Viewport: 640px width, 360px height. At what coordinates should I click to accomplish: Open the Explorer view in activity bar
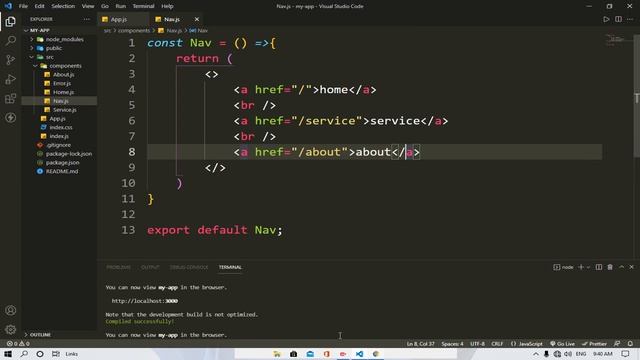11,21
